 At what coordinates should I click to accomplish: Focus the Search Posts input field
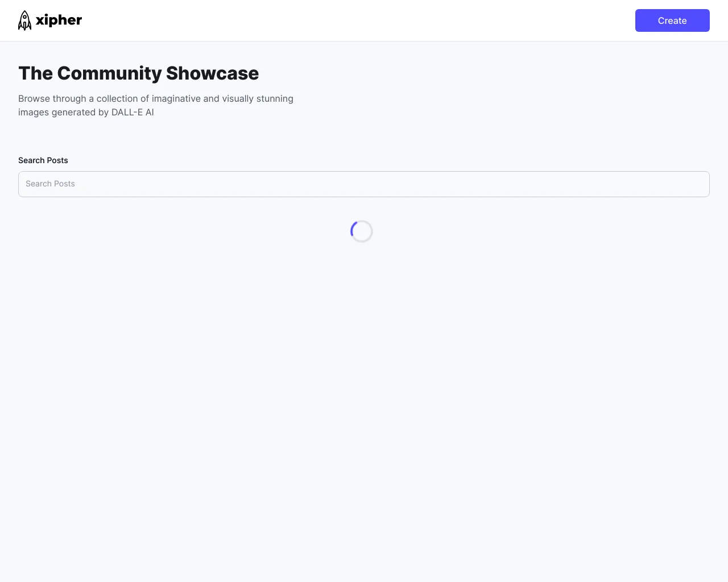tap(364, 184)
